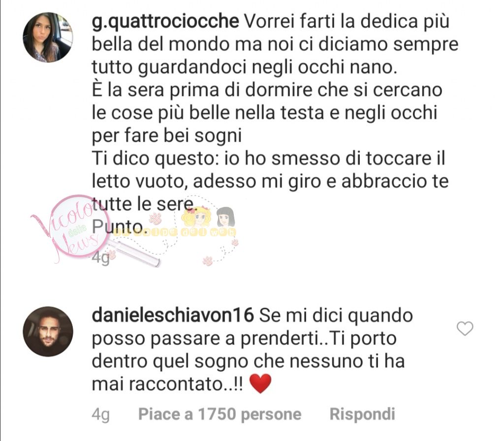Click the word 'Punto.' in first comment
Viewport: 504px width, 441px height.
point(117,227)
